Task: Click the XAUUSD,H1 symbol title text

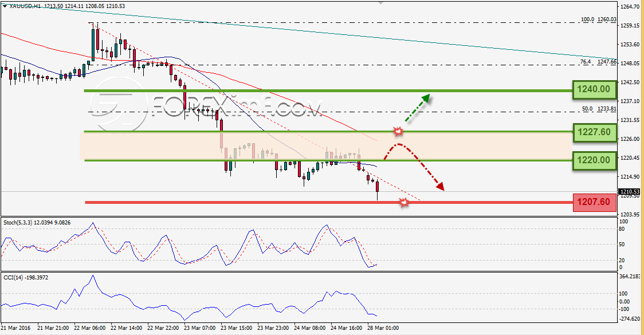Action: (x=24, y=6)
